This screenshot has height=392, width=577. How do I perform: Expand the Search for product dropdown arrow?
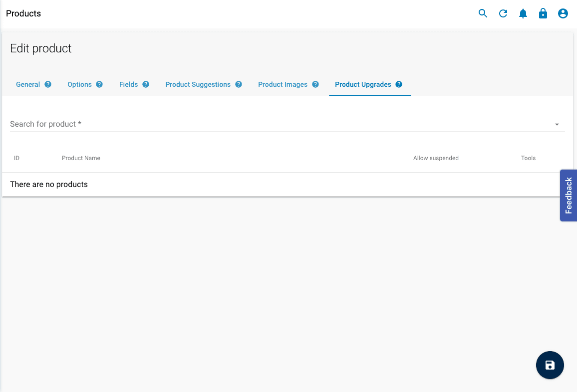pos(557,124)
